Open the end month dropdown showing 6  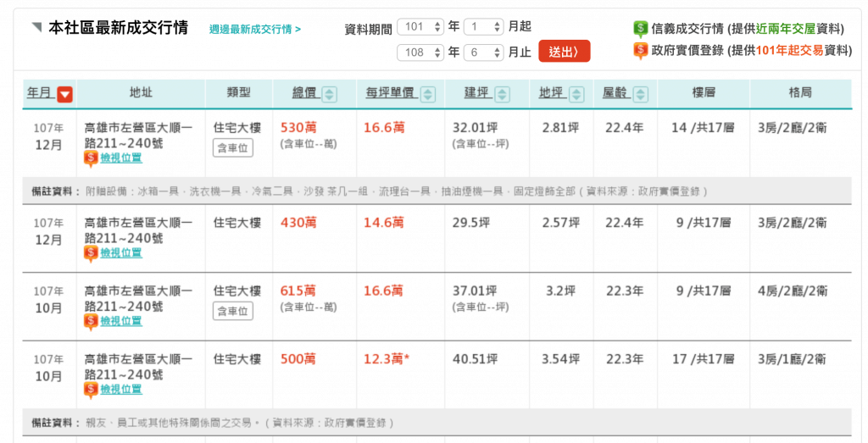[x=484, y=53]
